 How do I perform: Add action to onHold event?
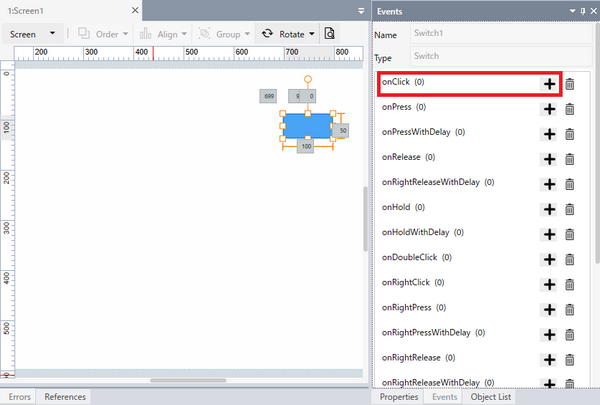pyautogui.click(x=549, y=209)
